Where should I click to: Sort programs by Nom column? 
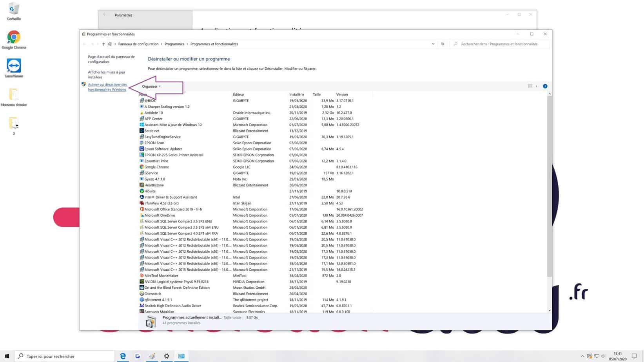(143, 94)
